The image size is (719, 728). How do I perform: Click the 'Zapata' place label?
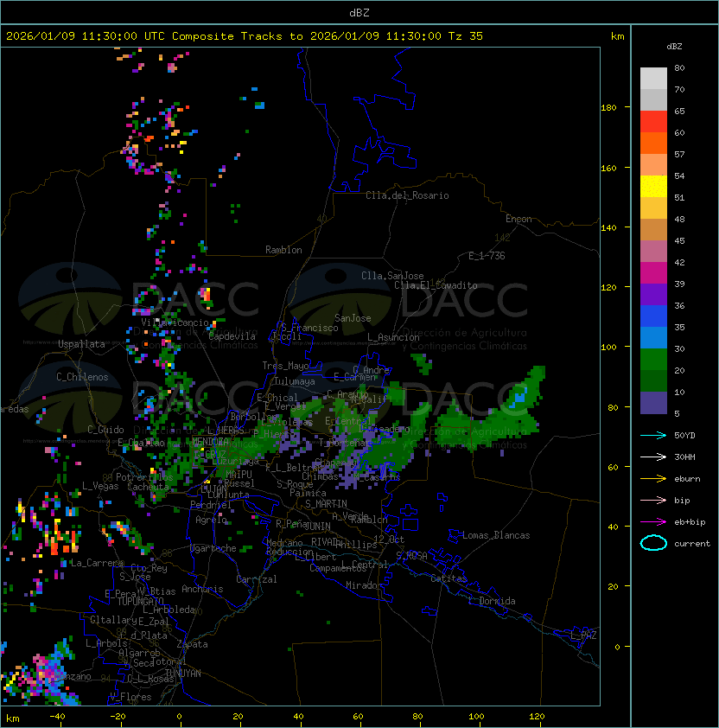pyautogui.click(x=192, y=644)
